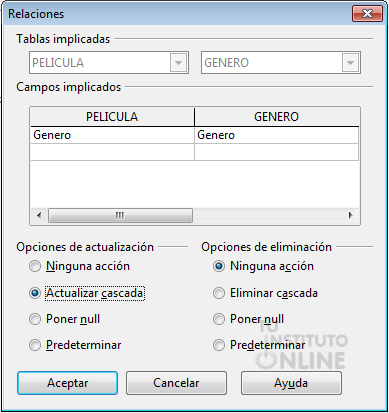Viewport: 389px width, 413px height.
Task: Click the left scroll arrow of fields list
Action: point(39,215)
